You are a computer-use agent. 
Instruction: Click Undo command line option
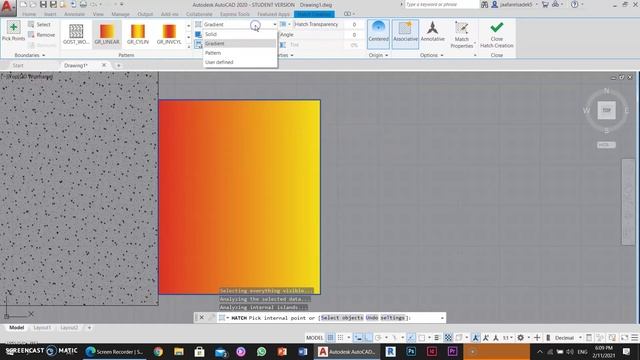[372, 318]
